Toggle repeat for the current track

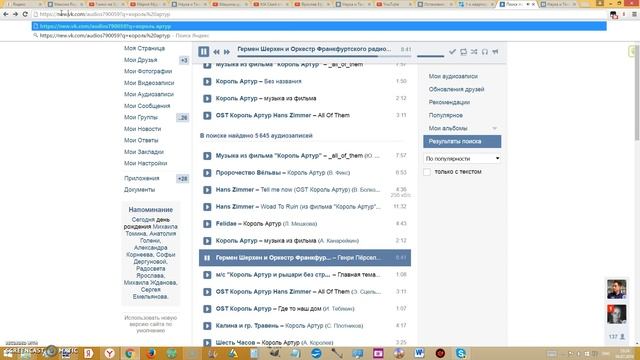click(x=463, y=52)
